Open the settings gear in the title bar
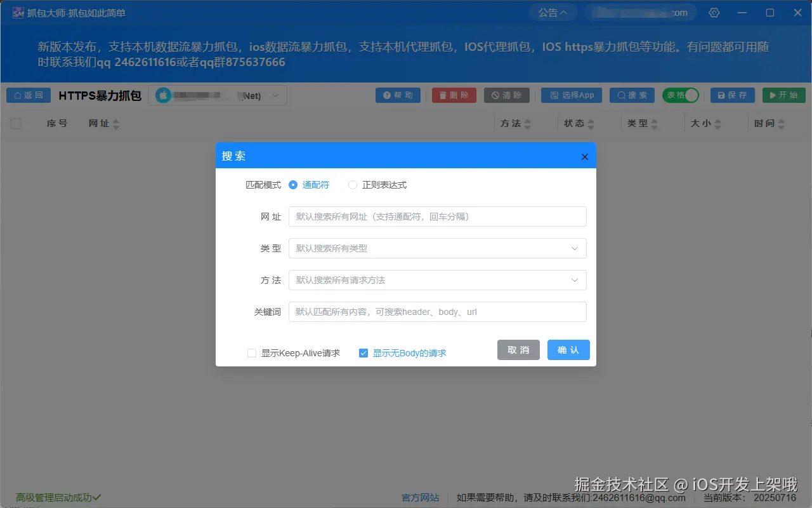The height and width of the screenshot is (508, 812). coord(714,12)
